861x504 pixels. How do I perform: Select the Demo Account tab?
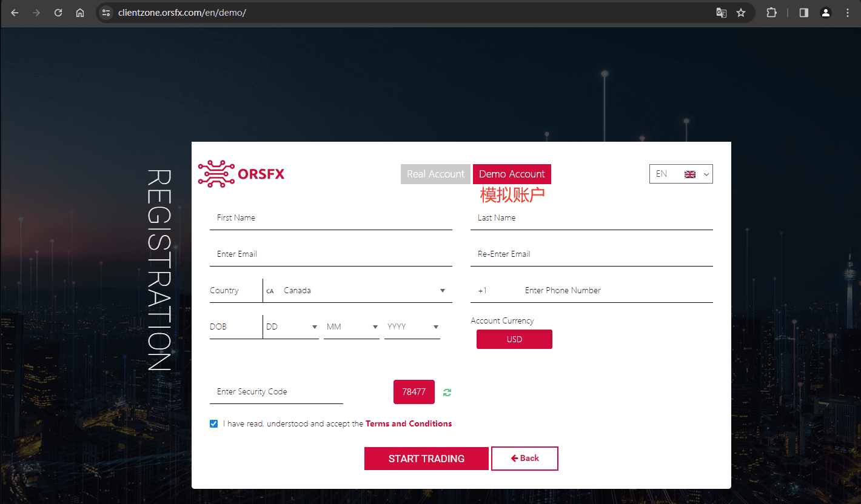click(512, 174)
